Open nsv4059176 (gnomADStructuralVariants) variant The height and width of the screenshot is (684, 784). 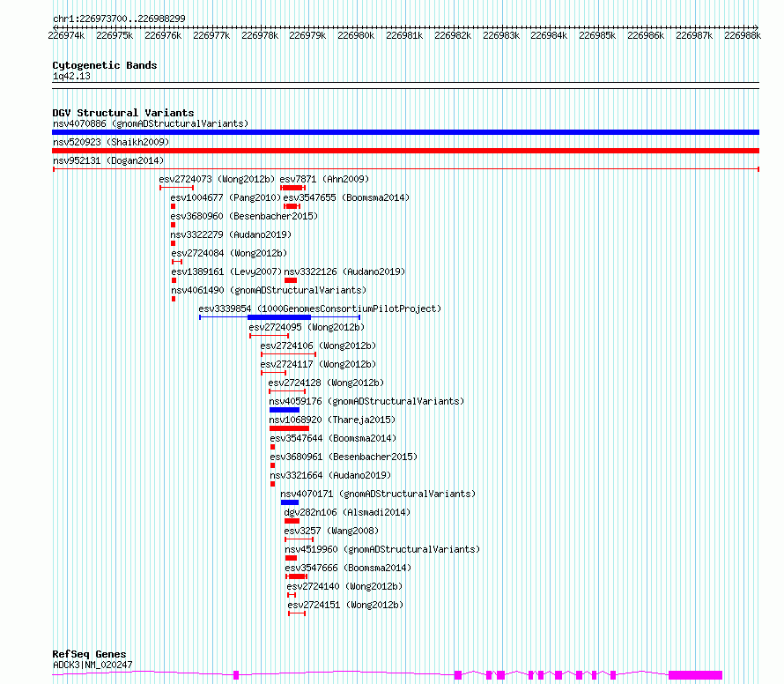click(x=366, y=401)
